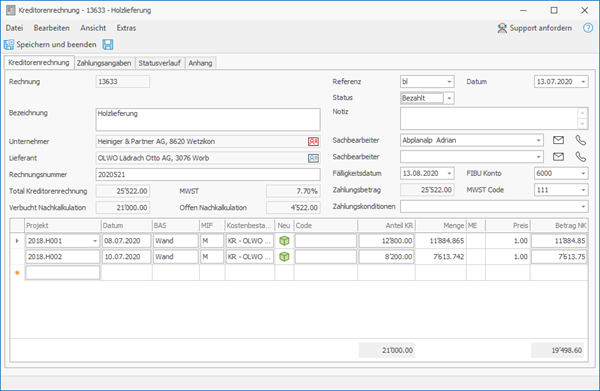Viewport: 600px width, 391px height.
Task: Open the Ansicht menu
Action: coord(93,28)
